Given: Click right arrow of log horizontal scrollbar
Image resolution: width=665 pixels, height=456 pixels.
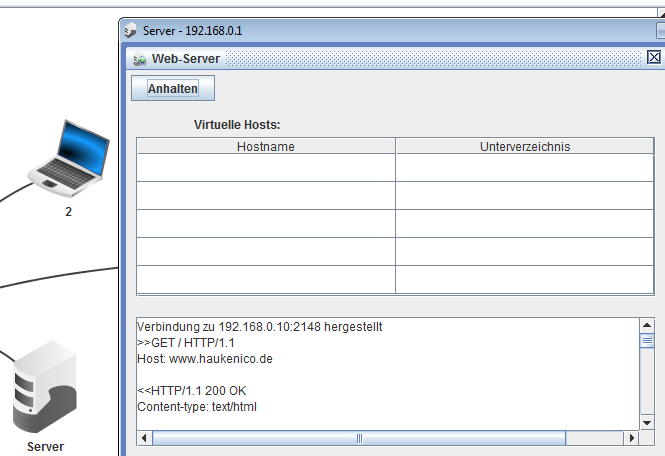Looking at the screenshot, I should (x=630, y=438).
